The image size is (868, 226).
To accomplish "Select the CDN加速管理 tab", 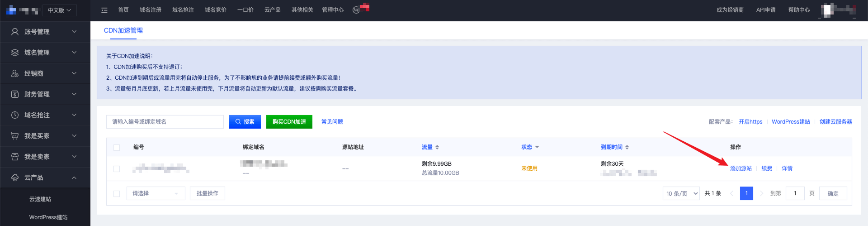I will [123, 30].
